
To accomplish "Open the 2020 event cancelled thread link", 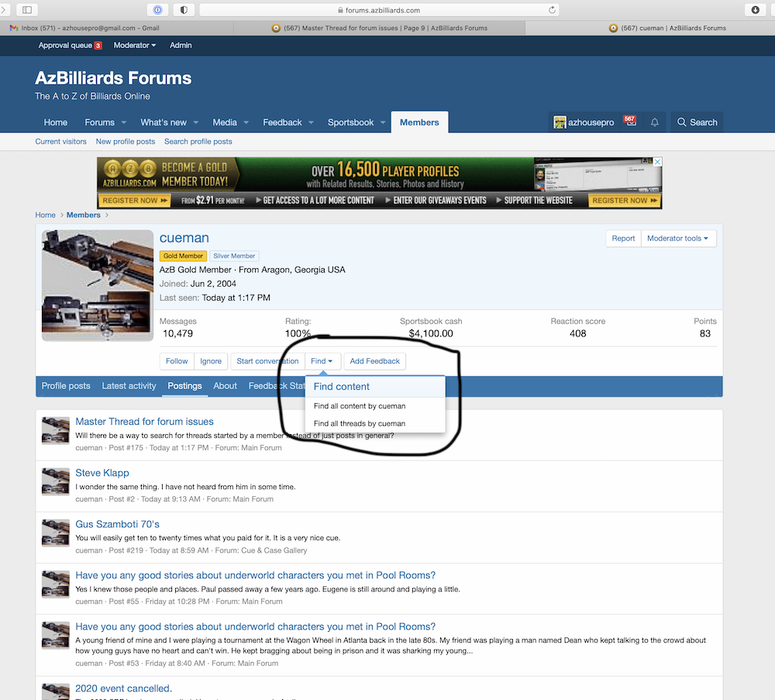I will [x=123, y=688].
